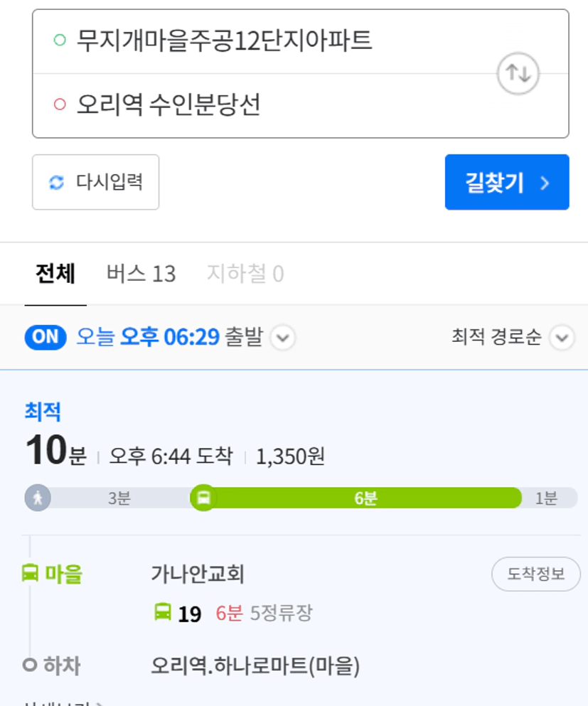This screenshot has height=706, width=588.
Task: Click the red circle destination marker
Action: tap(60, 104)
